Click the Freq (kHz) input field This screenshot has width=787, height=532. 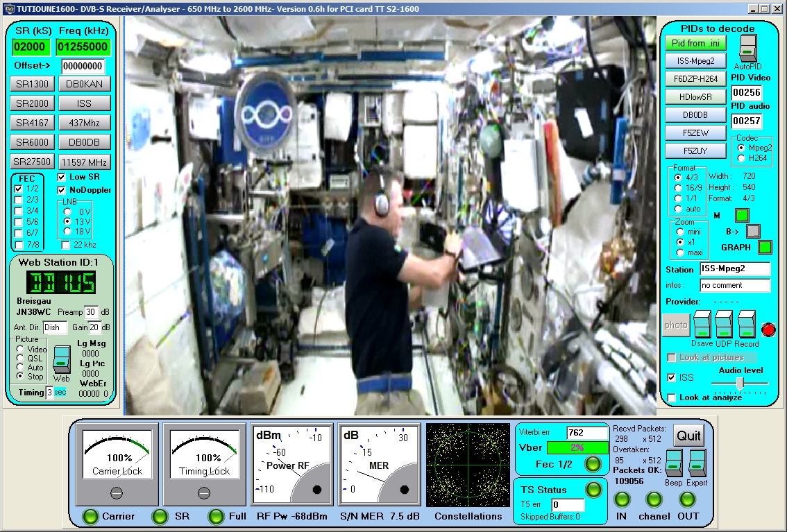click(83, 47)
